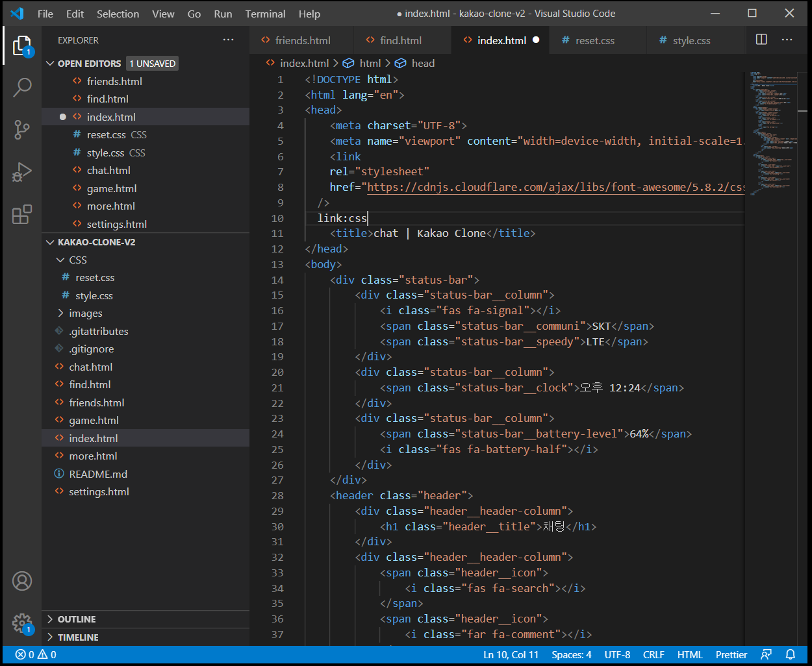812x666 pixels.
Task: Split the editor to the right
Action: click(x=761, y=40)
